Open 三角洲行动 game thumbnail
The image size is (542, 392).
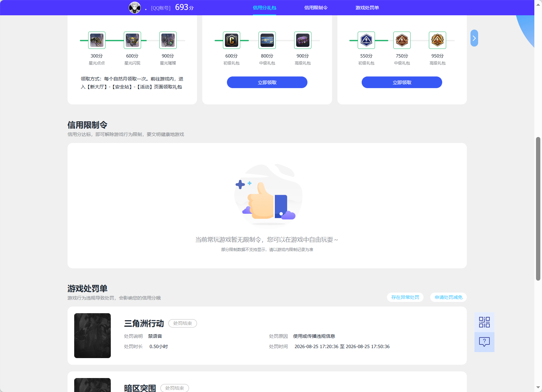(x=92, y=335)
